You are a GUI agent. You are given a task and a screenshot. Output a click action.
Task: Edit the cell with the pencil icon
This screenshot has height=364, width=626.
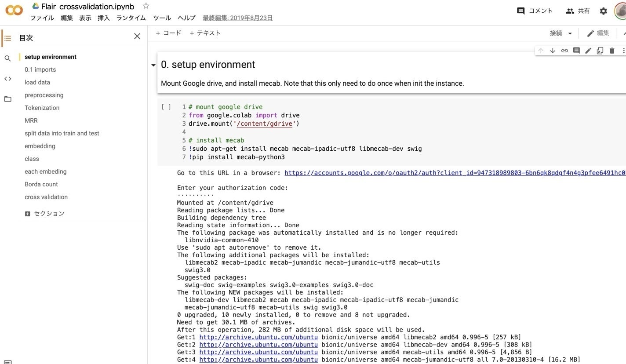click(x=588, y=50)
